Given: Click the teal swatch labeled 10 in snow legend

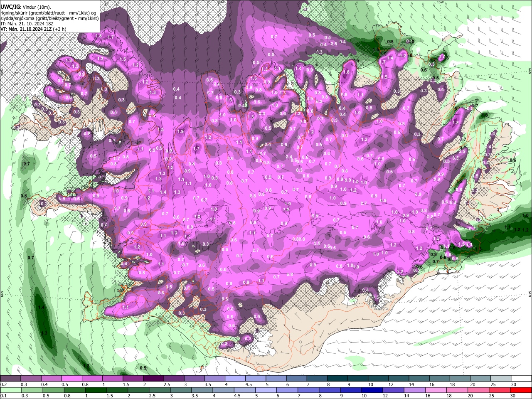Looking at the screenshot, I should pyautogui.click(x=379, y=379).
